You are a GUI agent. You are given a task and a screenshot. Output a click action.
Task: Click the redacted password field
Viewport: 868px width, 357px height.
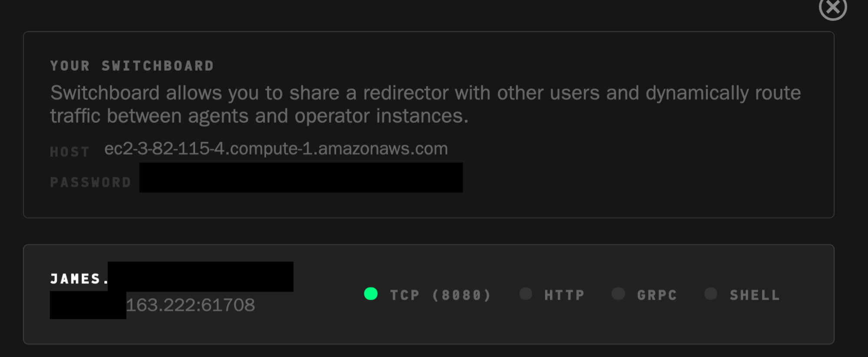pos(301,177)
